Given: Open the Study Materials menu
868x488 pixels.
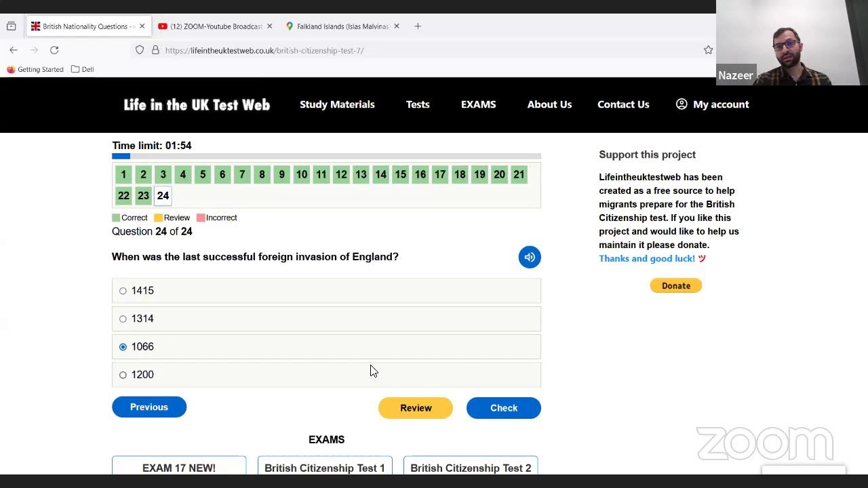Looking at the screenshot, I should pyautogui.click(x=337, y=104).
